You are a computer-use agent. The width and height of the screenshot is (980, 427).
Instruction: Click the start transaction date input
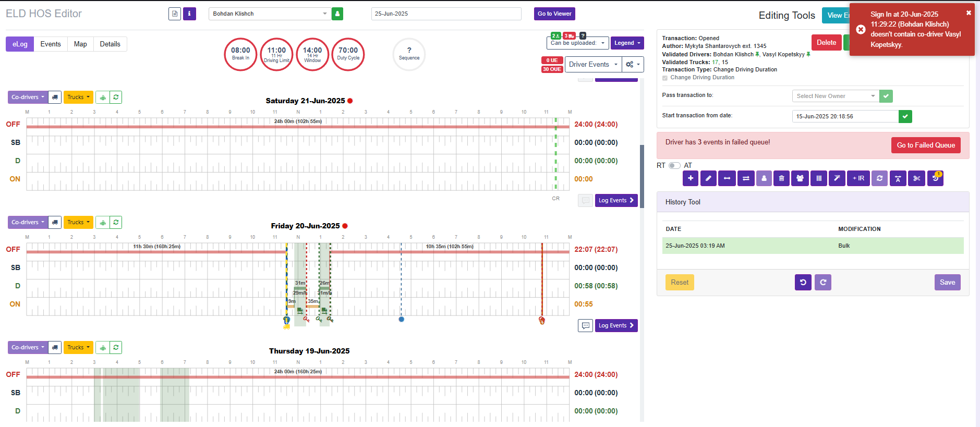click(x=845, y=116)
